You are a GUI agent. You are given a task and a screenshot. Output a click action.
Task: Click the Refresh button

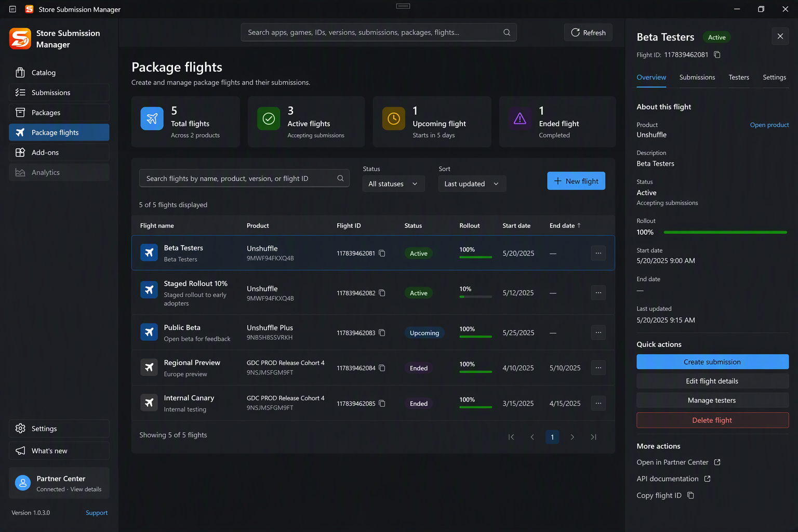(588, 32)
